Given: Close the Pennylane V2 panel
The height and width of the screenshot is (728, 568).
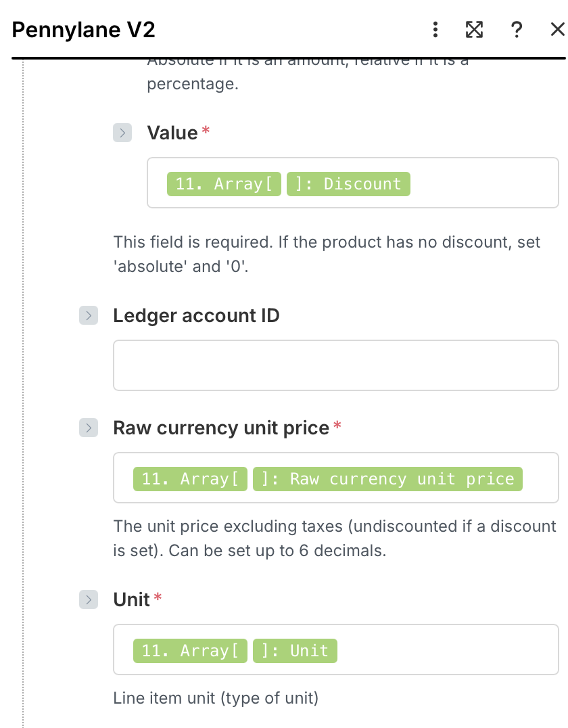Looking at the screenshot, I should point(557,30).
